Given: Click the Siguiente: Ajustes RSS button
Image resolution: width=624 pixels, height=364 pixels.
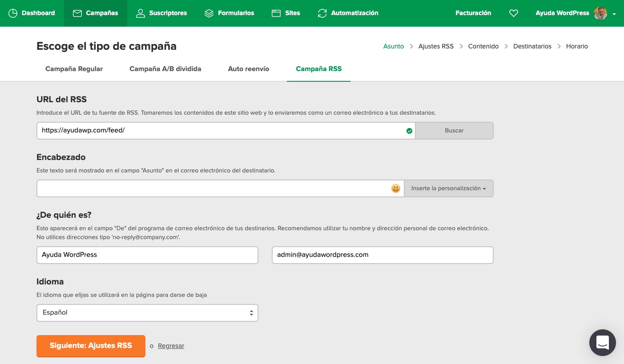Looking at the screenshot, I should pyautogui.click(x=91, y=346).
